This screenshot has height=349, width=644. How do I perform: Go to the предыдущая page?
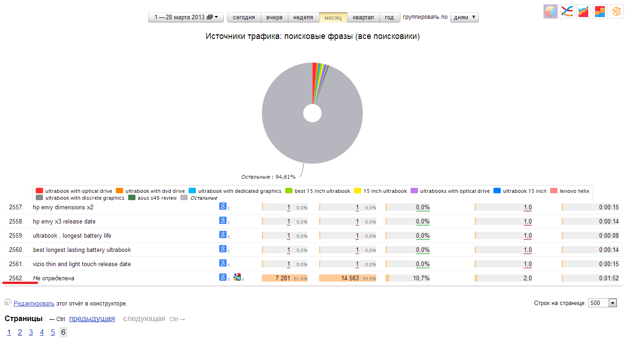(x=92, y=319)
